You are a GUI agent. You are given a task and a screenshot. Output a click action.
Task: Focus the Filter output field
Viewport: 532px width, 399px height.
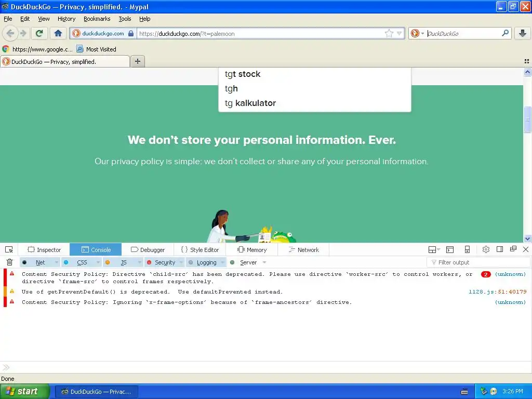pyautogui.click(x=478, y=262)
